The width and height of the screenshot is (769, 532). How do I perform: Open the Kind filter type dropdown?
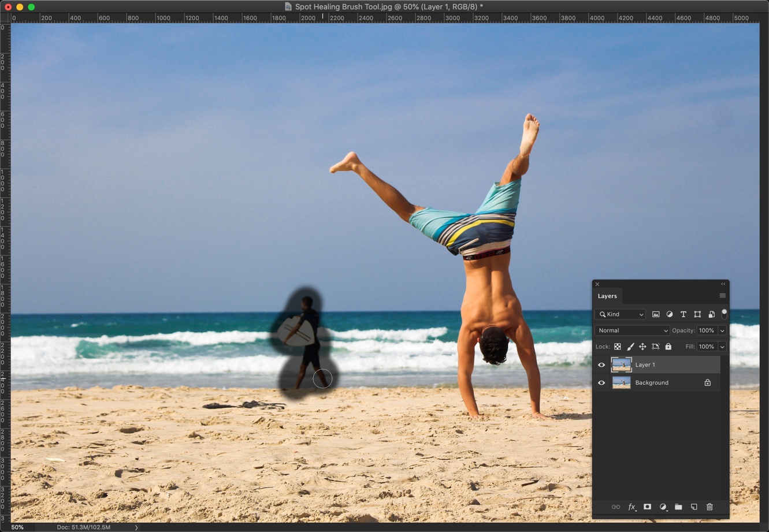pos(621,314)
